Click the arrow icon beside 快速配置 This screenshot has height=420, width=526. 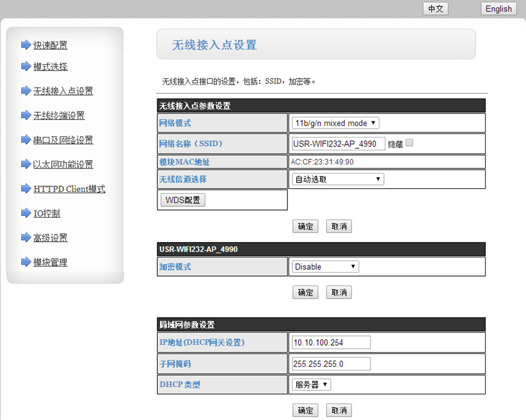pos(26,45)
